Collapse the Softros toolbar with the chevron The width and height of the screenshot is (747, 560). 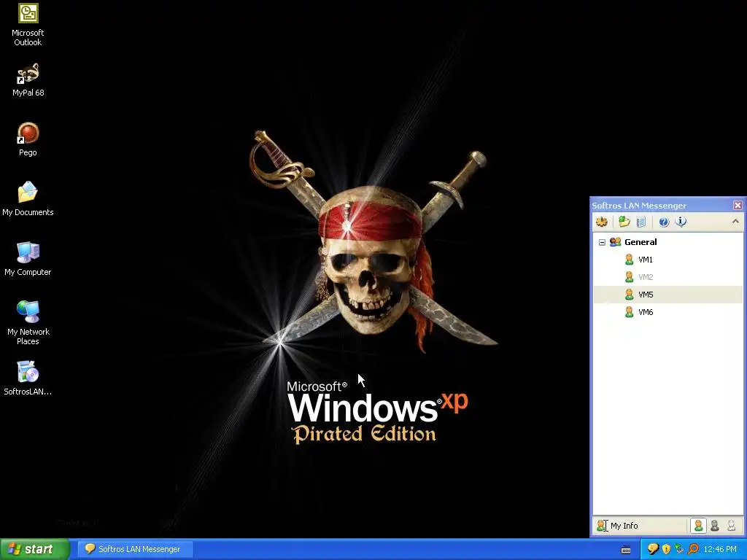pos(735,222)
